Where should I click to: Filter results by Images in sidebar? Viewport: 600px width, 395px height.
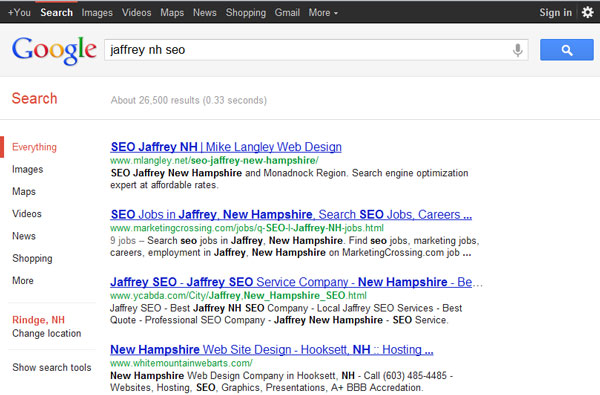[28, 169]
